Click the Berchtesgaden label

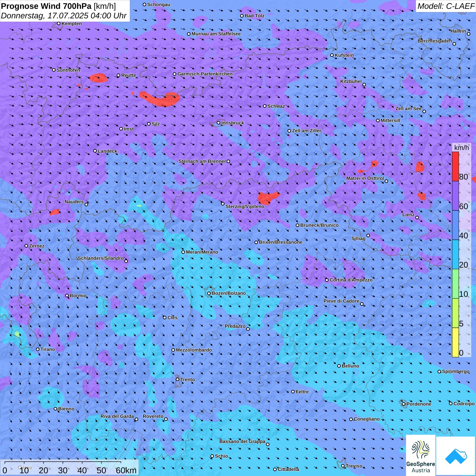[x=435, y=41]
